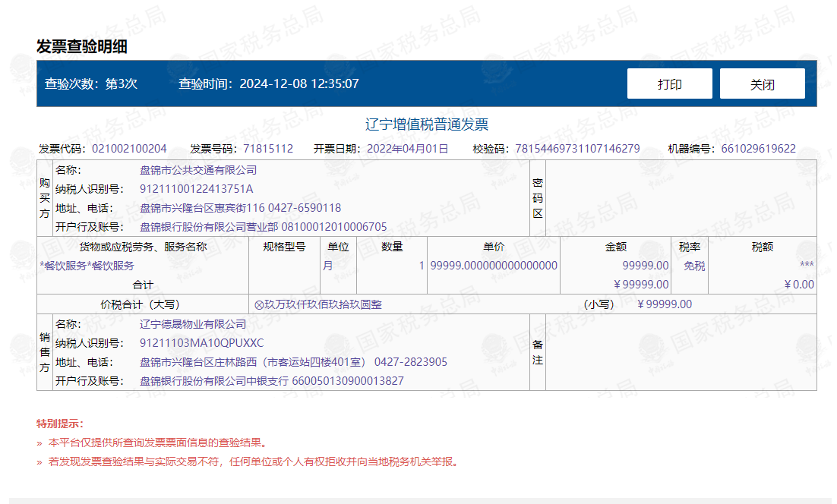Select machine number 661029619622
The height and width of the screenshot is (504, 837).
(x=759, y=149)
